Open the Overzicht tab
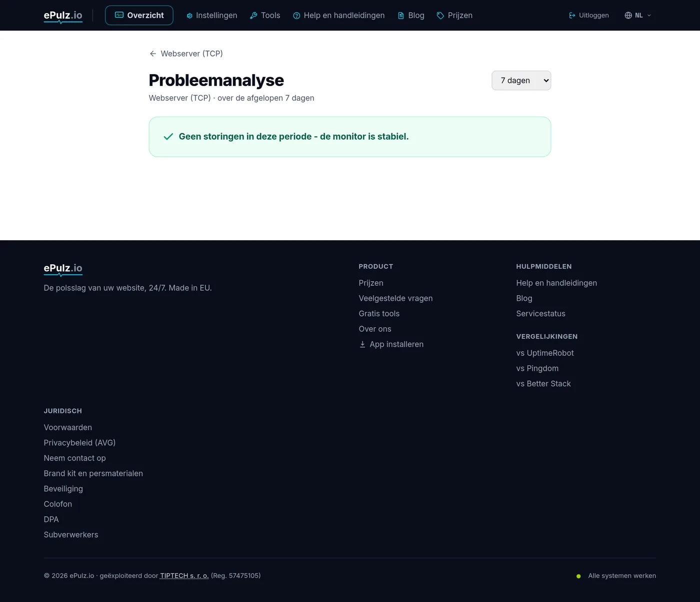Viewport: 700px width, 602px height. pos(139,16)
